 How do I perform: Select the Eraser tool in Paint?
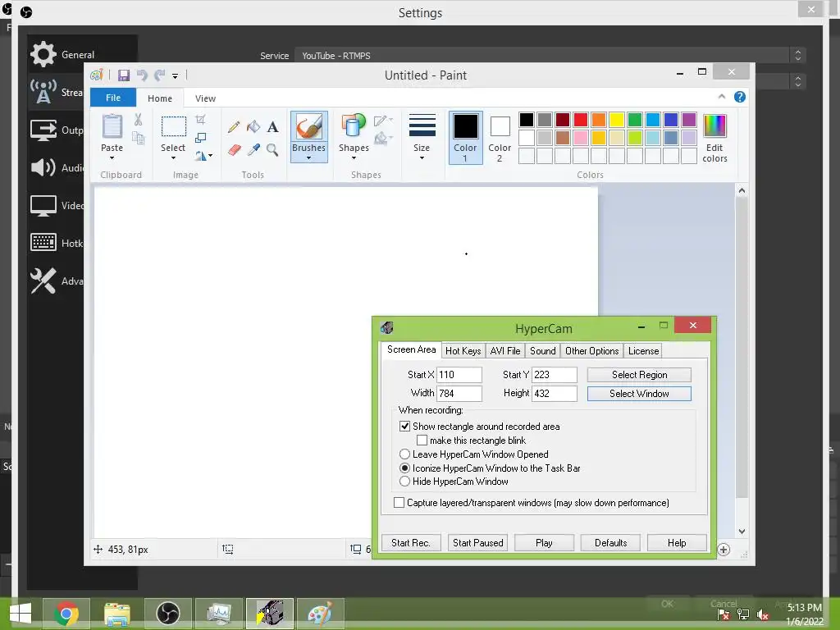234,149
